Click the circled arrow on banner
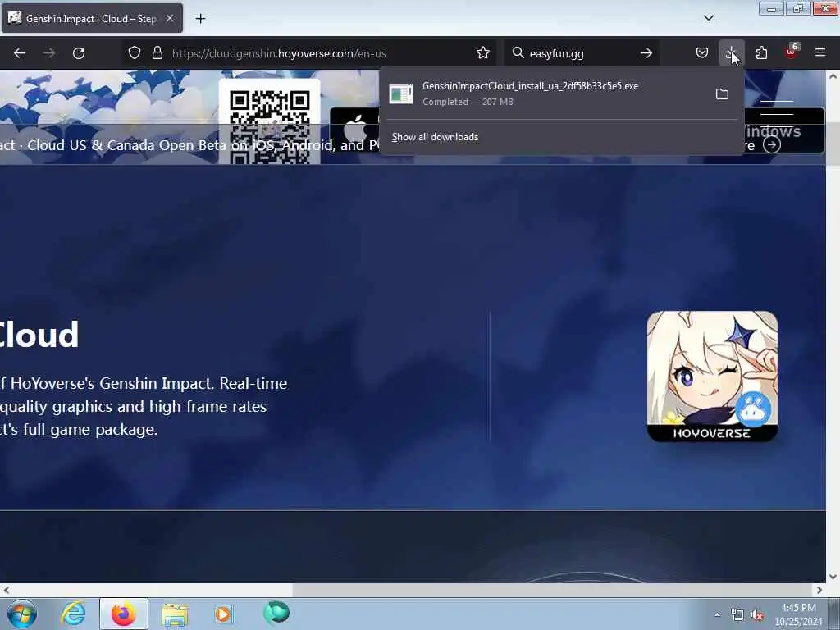 coord(771,144)
